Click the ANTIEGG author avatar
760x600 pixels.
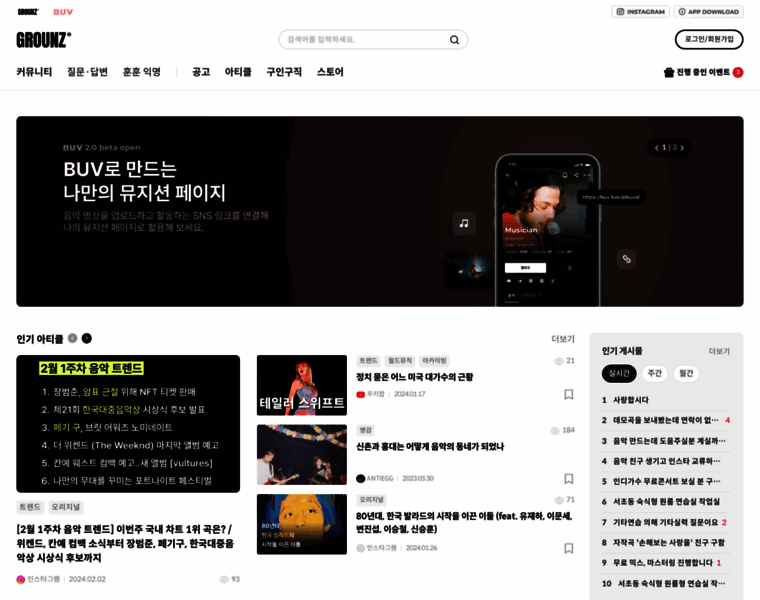(x=361, y=478)
